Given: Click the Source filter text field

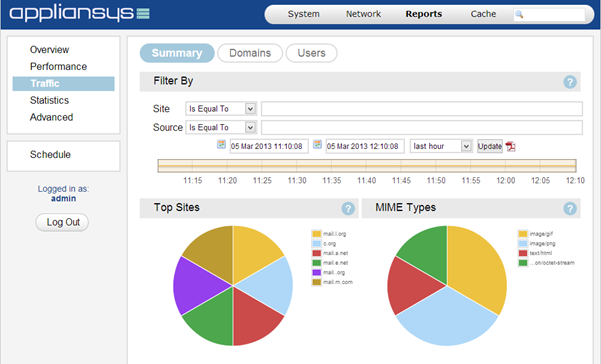Looking at the screenshot, I should 422,127.
